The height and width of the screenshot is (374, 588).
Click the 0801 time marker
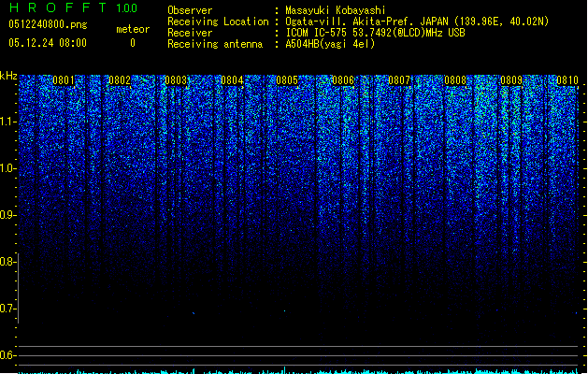pos(64,80)
